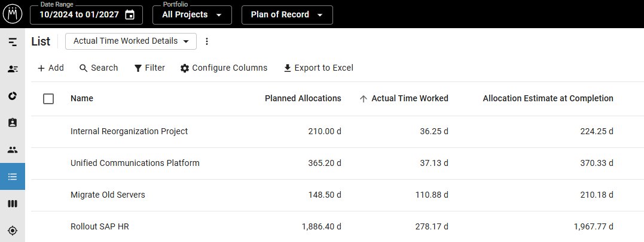Screen dimensions: 644x242
Task: Click Export to Excel
Action: [318, 68]
